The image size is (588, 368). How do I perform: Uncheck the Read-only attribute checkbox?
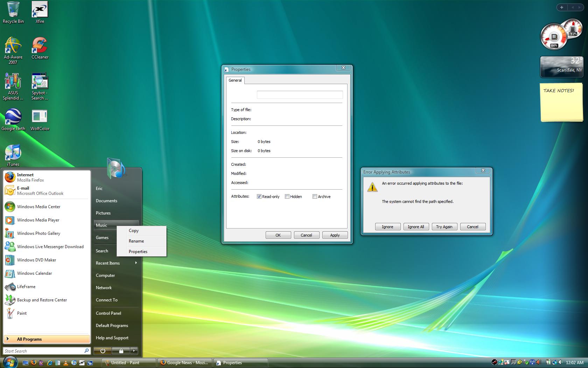259,197
